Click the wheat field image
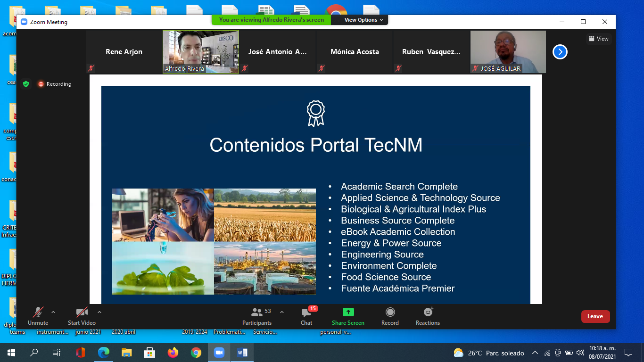644x362 pixels. coord(265,215)
